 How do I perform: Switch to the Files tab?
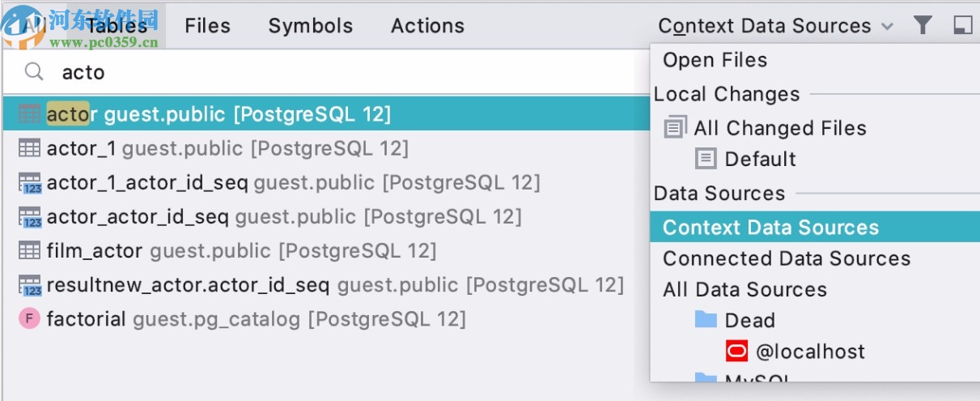coord(207,26)
